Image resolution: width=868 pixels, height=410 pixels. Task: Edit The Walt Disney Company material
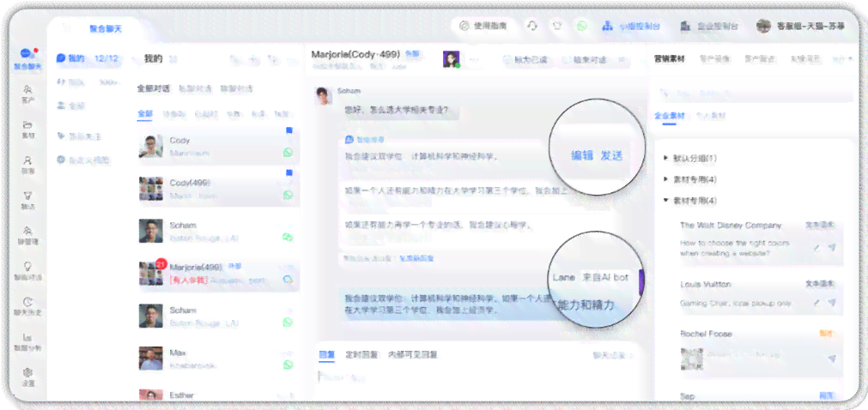816,248
